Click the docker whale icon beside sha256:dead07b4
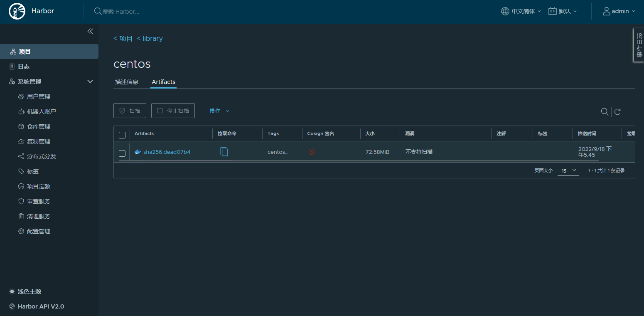 click(x=138, y=152)
